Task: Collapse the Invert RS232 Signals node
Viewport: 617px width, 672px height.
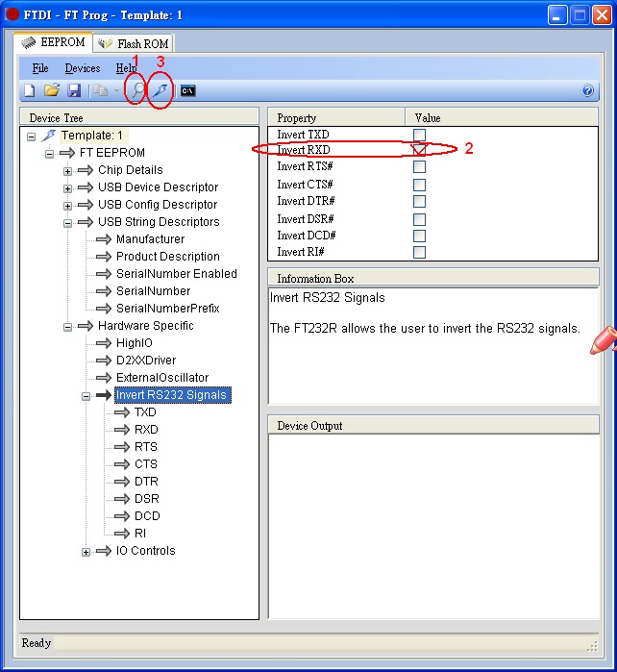Action: 86,396
